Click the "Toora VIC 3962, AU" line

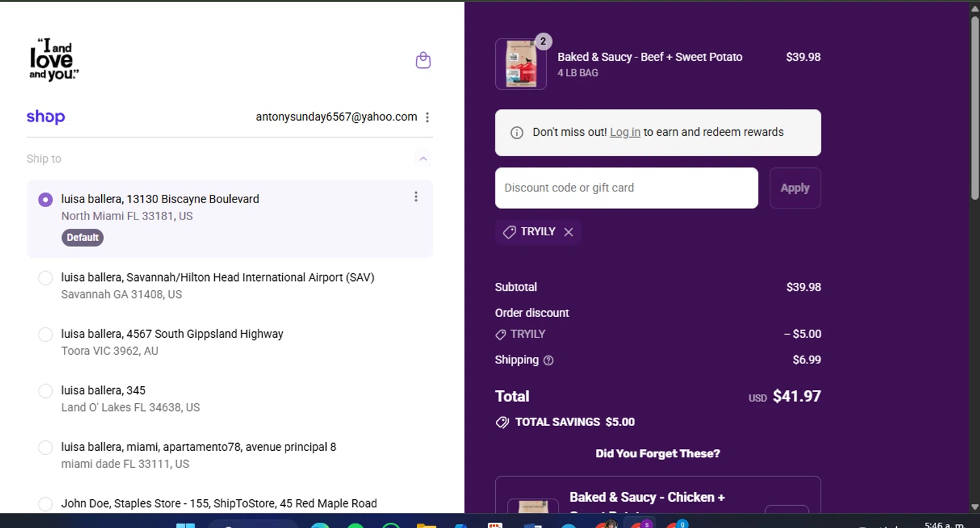pyautogui.click(x=110, y=351)
